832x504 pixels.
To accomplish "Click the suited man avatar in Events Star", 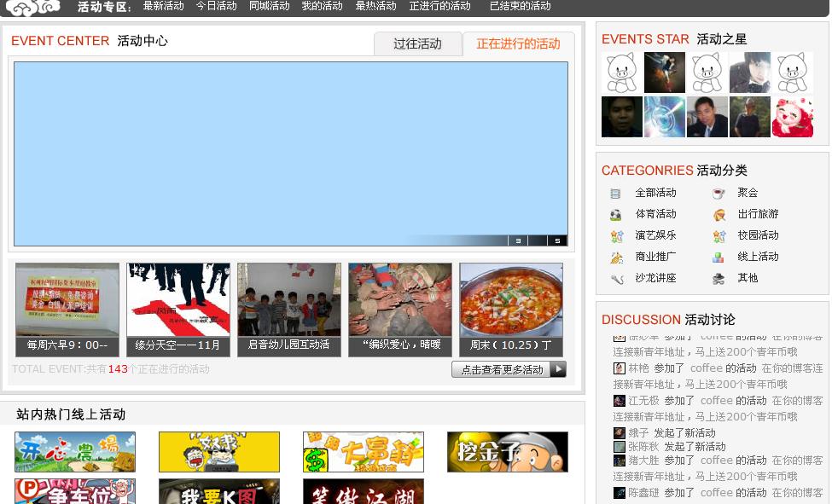I will (x=707, y=117).
